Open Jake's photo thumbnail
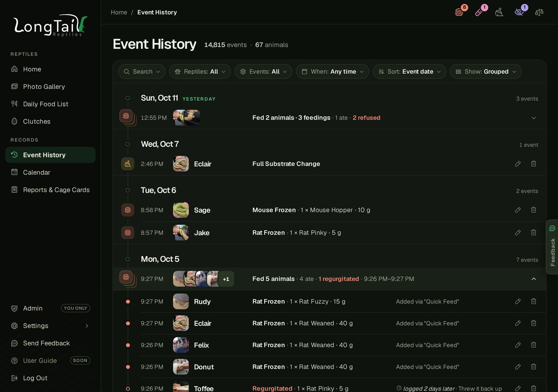 pos(181,232)
